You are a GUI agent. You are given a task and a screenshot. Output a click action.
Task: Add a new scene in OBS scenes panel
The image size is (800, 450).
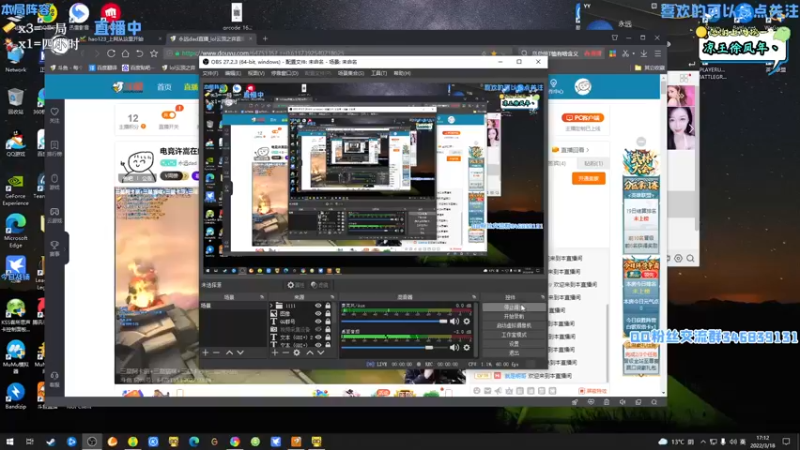coord(205,353)
